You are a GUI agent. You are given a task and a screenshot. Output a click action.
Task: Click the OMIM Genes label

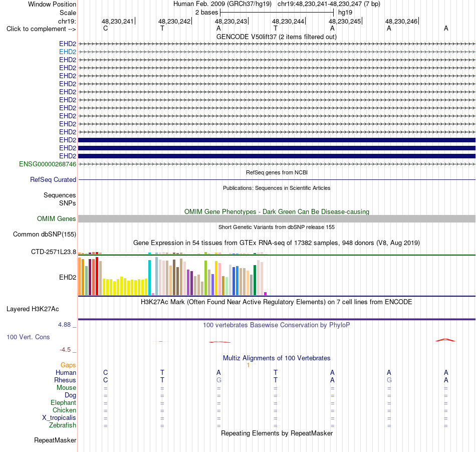pos(56,218)
